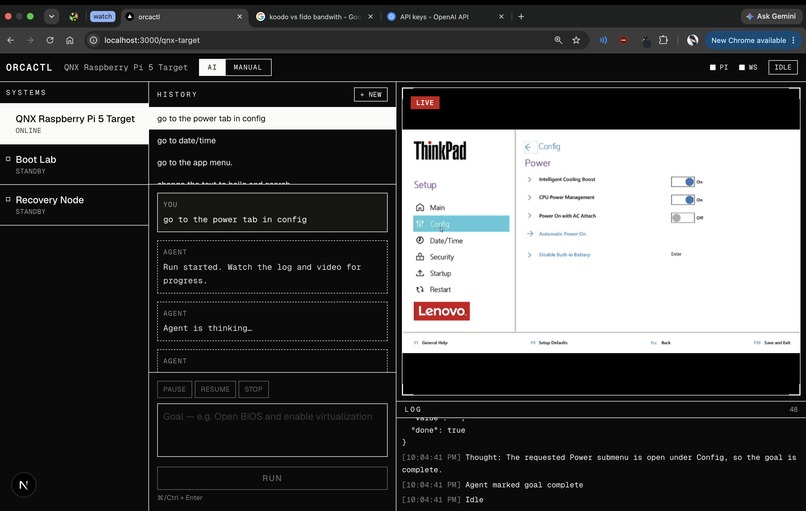This screenshot has width=806, height=511.
Task: Click the + NEW history button
Action: pos(371,95)
